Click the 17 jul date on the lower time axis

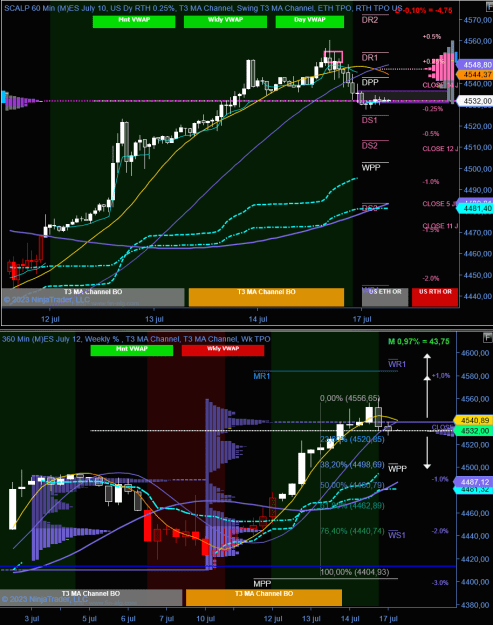pos(388,619)
